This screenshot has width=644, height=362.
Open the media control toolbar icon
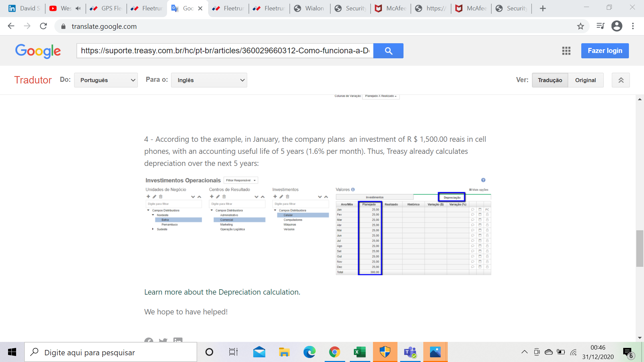[x=600, y=26]
